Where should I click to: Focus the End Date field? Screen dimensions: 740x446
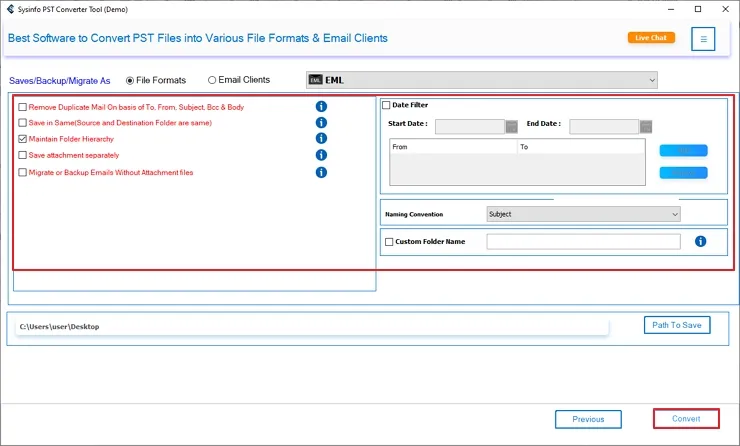pyautogui.click(x=604, y=126)
